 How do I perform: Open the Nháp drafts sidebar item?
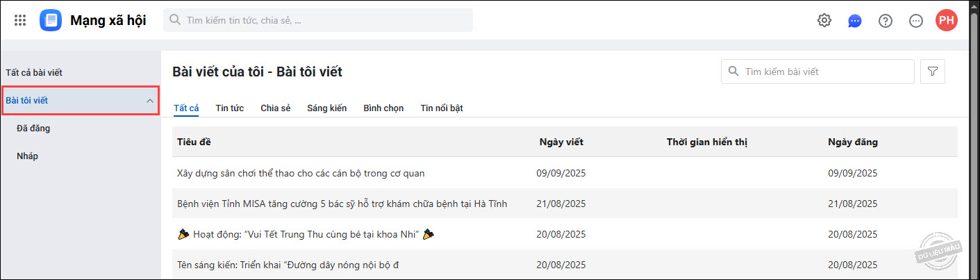[27, 156]
